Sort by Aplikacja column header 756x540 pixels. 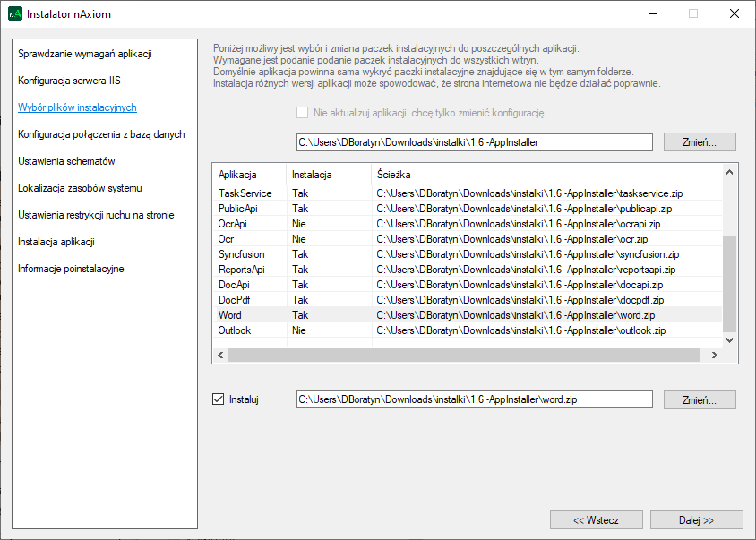pyautogui.click(x=238, y=175)
